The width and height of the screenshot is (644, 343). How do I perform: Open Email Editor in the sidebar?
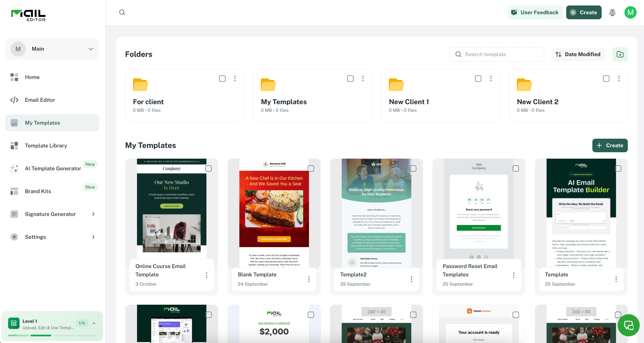pyautogui.click(x=52, y=100)
